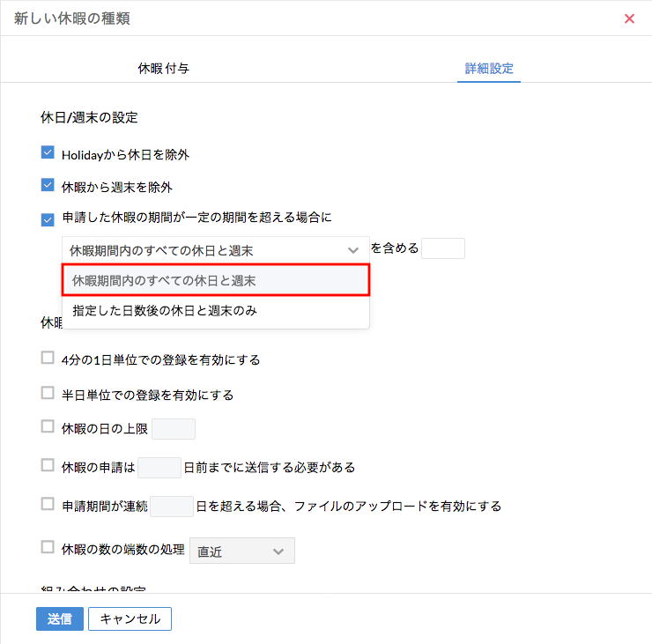652x644 pixels.
Task: Click the days field after を含める
Action: click(x=442, y=248)
